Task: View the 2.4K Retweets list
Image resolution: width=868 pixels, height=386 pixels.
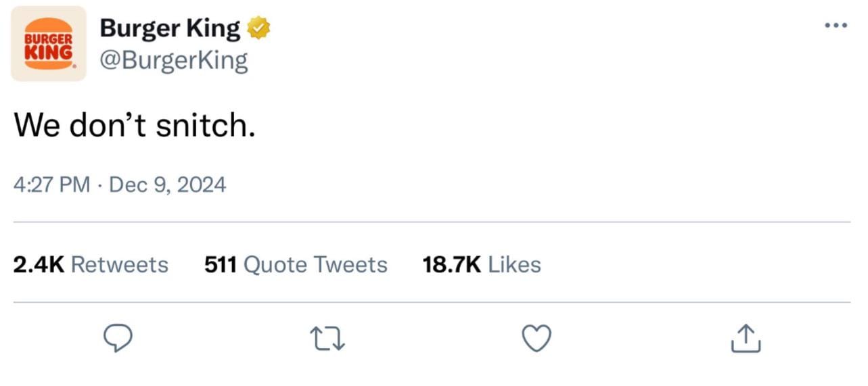Action: (91, 264)
